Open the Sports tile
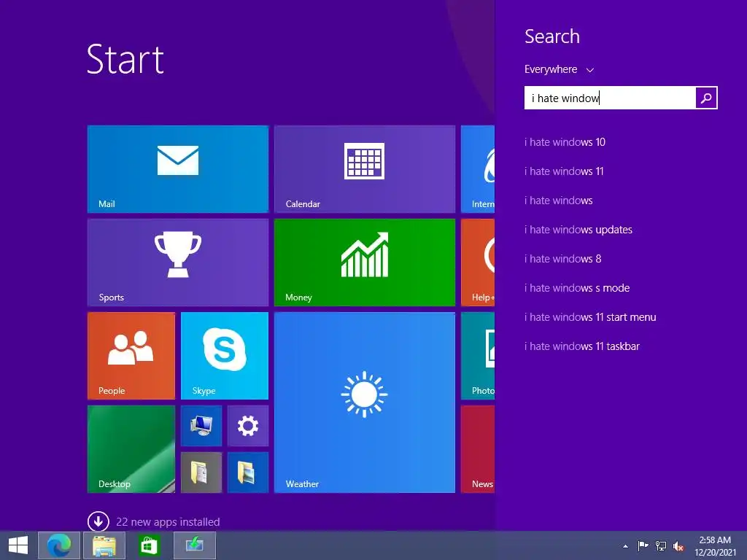Viewport: 747px width, 560px height. (178, 262)
